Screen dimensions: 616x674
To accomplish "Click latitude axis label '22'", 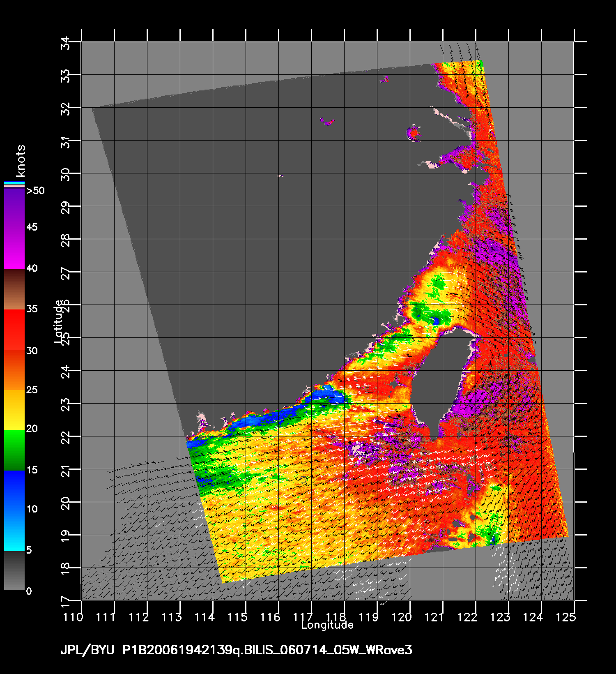I will 65,437.
